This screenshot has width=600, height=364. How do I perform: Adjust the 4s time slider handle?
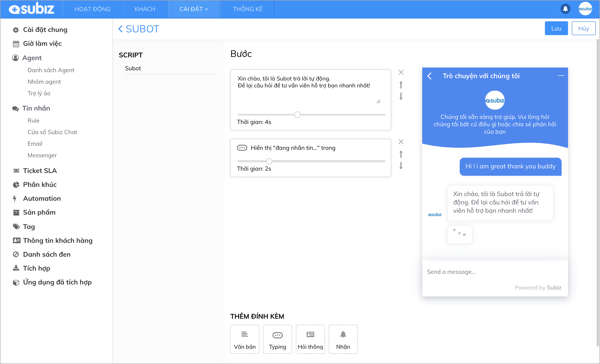pos(297,115)
